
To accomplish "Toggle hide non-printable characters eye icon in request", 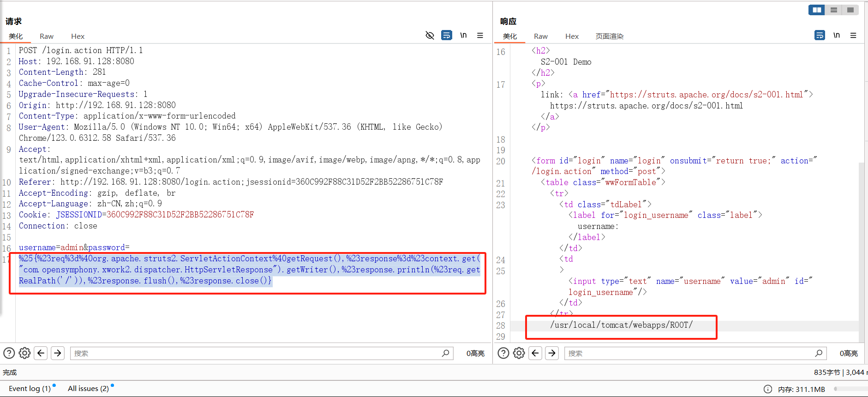I will coord(430,36).
